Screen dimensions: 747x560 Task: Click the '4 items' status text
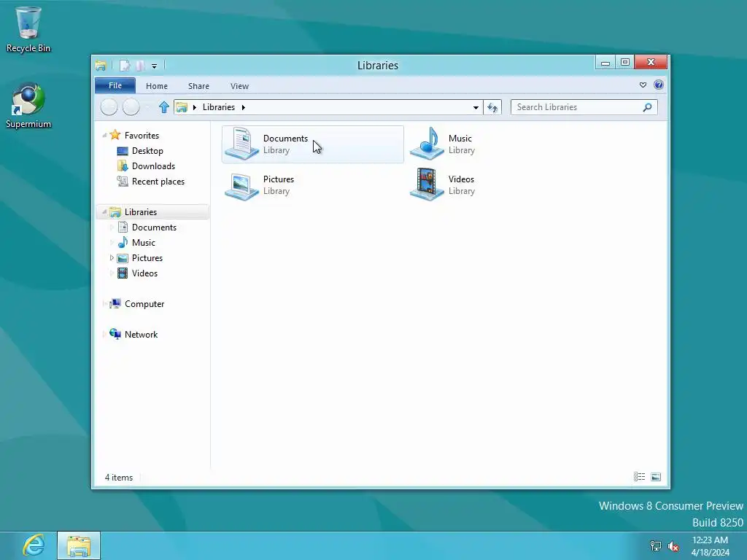pos(119,477)
